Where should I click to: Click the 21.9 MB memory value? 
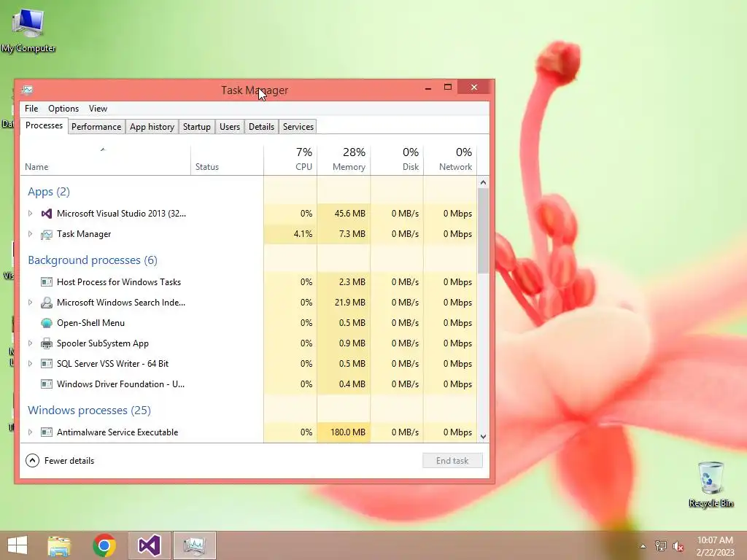(x=349, y=303)
